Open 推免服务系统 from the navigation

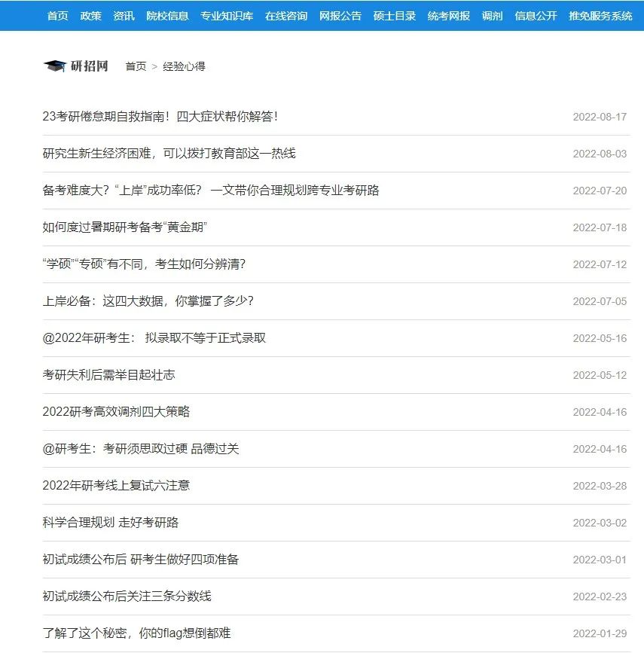(600, 16)
